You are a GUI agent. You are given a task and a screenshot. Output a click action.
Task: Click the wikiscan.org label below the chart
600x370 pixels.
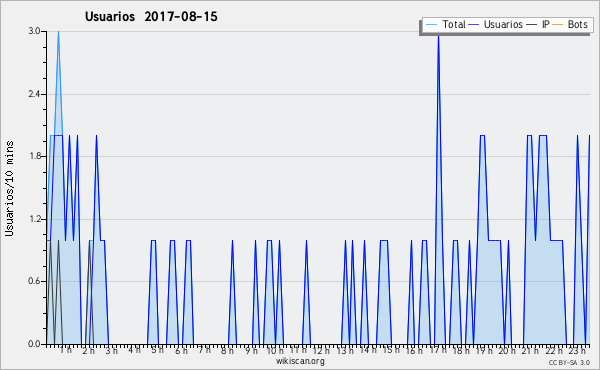pos(300,361)
